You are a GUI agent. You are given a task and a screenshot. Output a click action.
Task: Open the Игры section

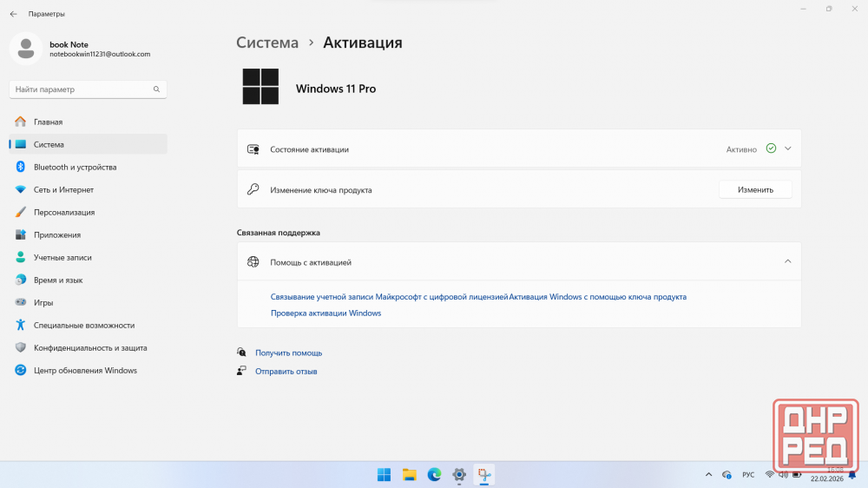pyautogui.click(x=43, y=302)
